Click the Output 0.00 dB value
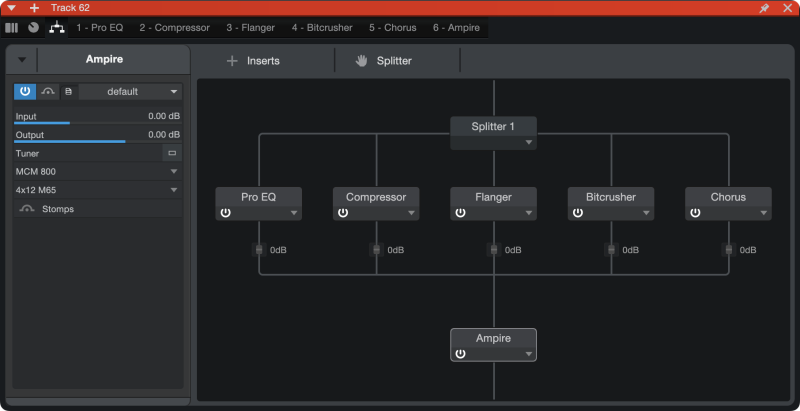Image resolution: width=800 pixels, height=411 pixels. click(x=164, y=135)
